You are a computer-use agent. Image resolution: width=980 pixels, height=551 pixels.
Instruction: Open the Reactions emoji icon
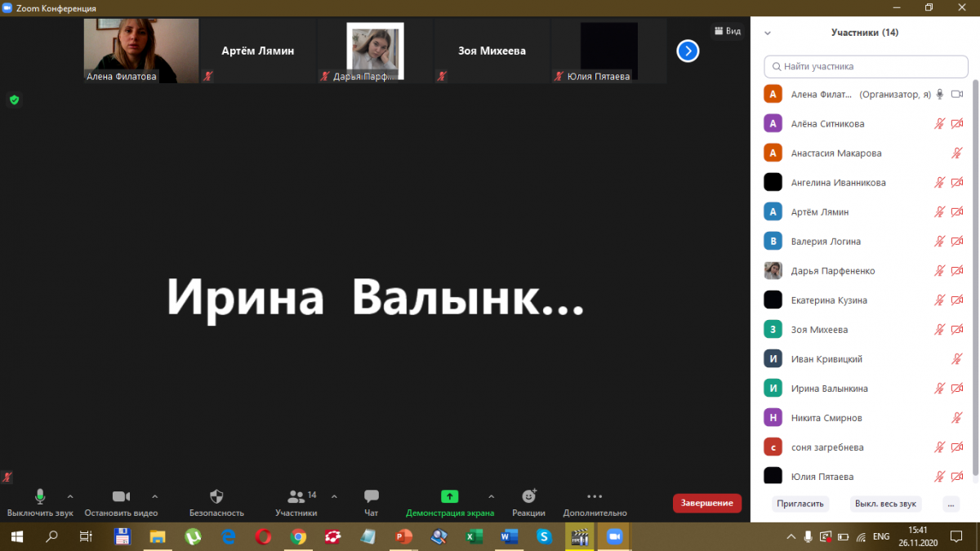point(528,496)
